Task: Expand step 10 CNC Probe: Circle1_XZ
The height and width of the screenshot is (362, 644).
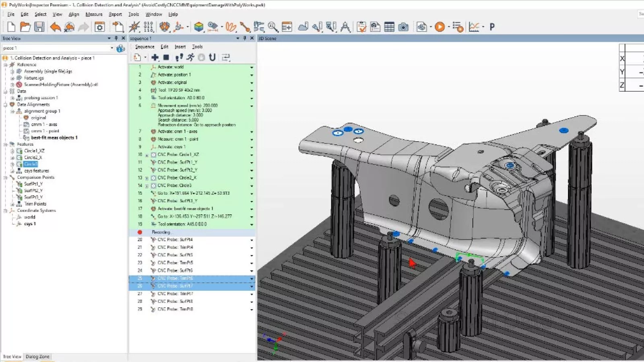Action: pyautogui.click(x=147, y=155)
